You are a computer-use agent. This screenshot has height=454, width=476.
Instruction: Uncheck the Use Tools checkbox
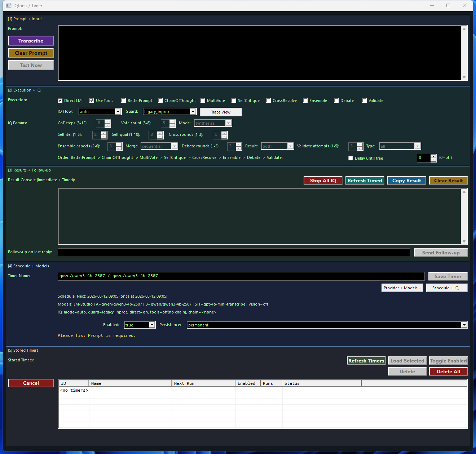pyautogui.click(x=92, y=101)
